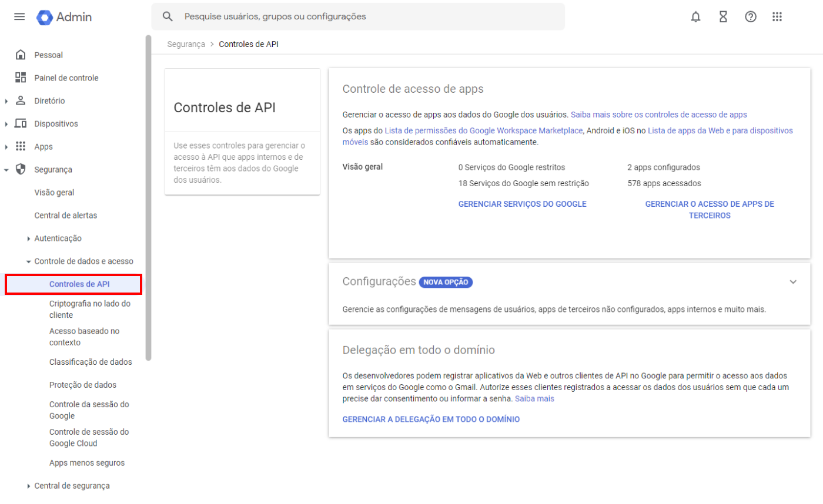The height and width of the screenshot is (504, 823).
Task: Click '2 apps configurados' text
Action: pos(663,167)
